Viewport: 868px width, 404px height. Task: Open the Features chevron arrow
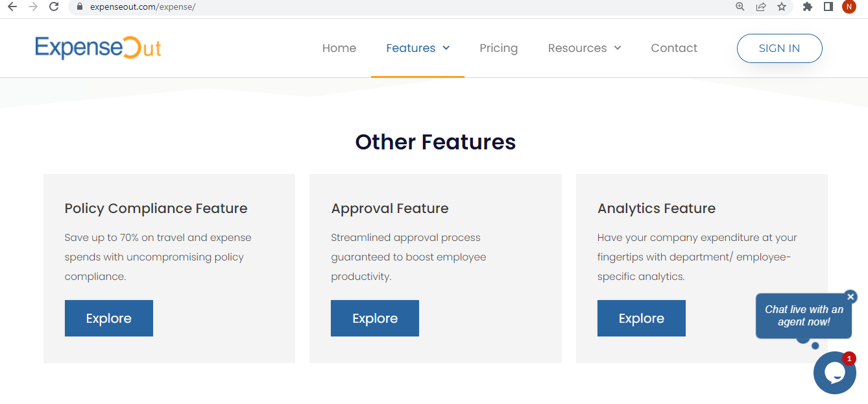(x=446, y=48)
